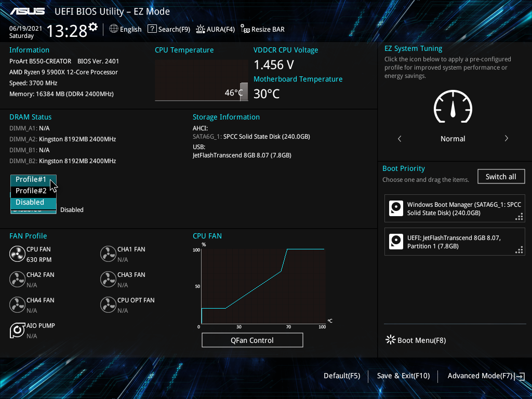Switch to Advanced Mode(F7)

tap(480, 375)
